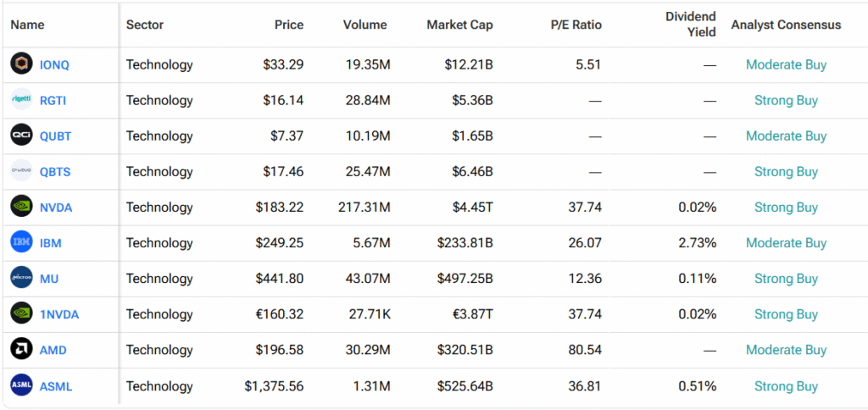Open the 1NVDA ticker link
The image size is (868, 410).
pyautogui.click(x=59, y=314)
